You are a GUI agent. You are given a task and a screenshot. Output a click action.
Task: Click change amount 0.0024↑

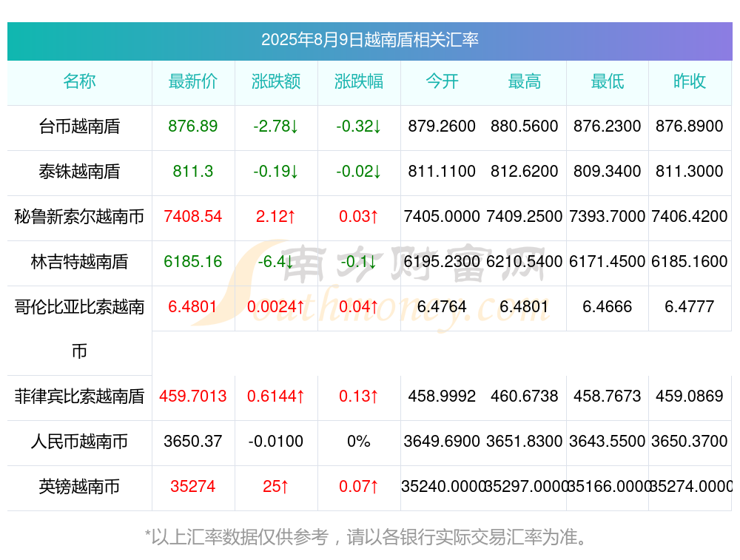pyautogui.click(x=276, y=306)
